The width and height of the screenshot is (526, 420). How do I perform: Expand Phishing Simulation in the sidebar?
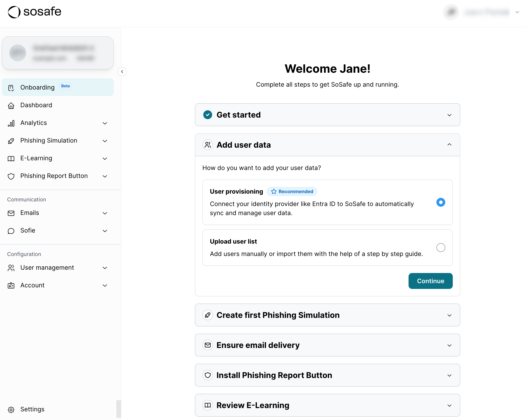click(105, 141)
